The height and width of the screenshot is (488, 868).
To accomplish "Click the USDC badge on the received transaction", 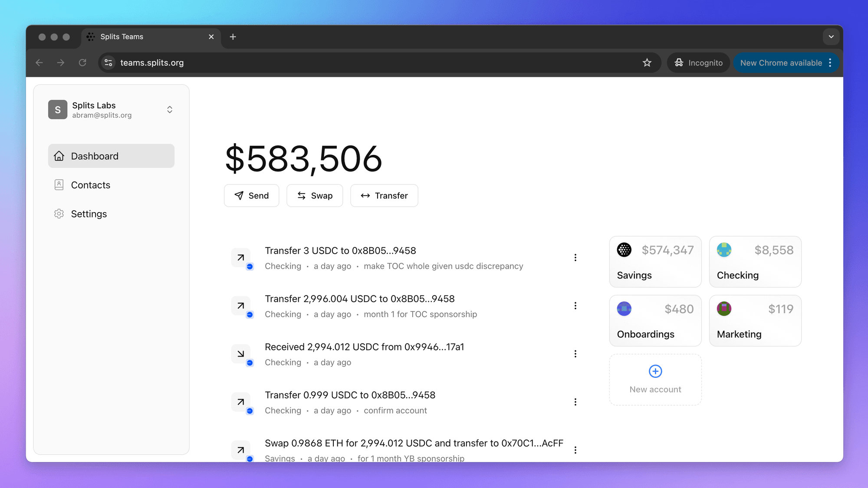I will pos(250,363).
